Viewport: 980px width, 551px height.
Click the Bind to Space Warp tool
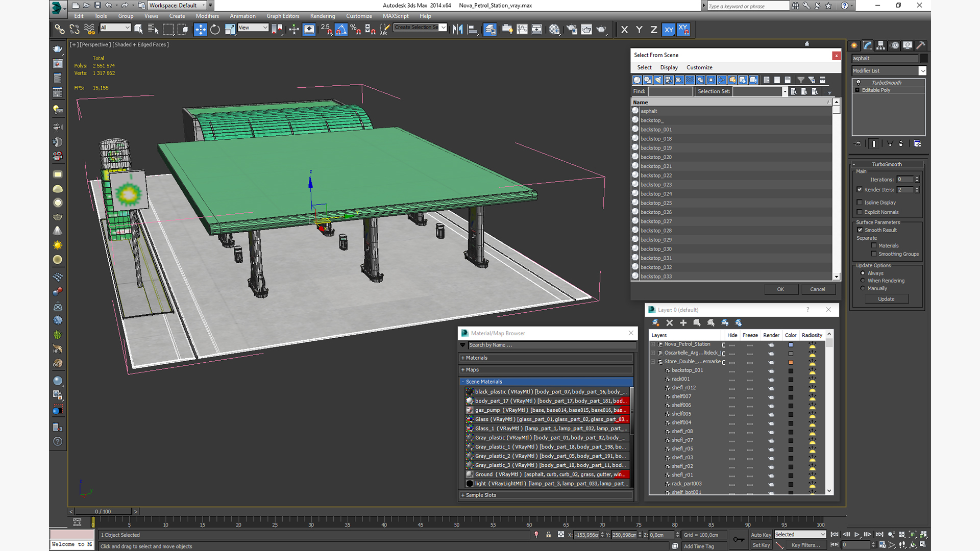point(89,29)
